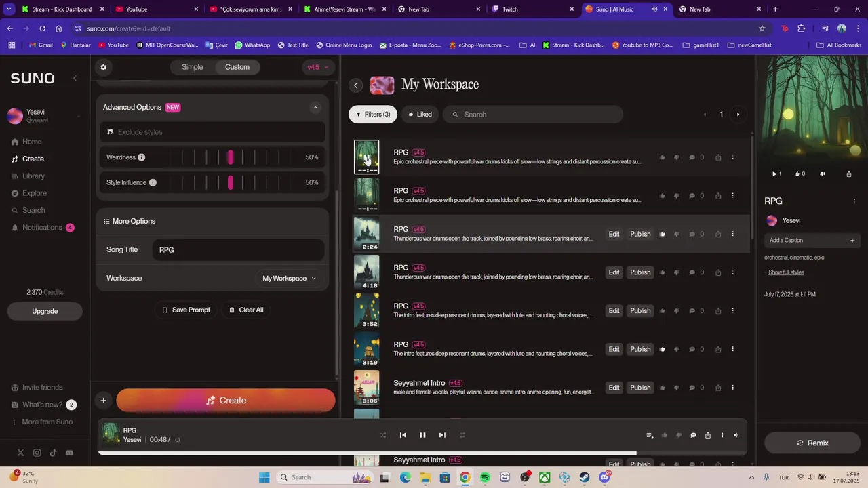Collapse the Suno sidebar arrow
Viewport: 868px width, 488px height.
click(75, 78)
